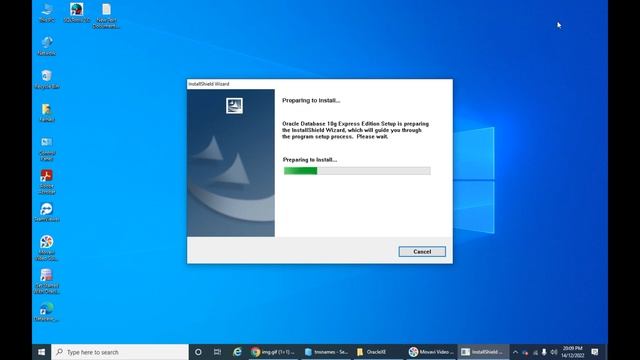This screenshot has width=640, height=360.
Task: Open Cortana from the taskbar circle icon
Action: pyautogui.click(x=198, y=352)
